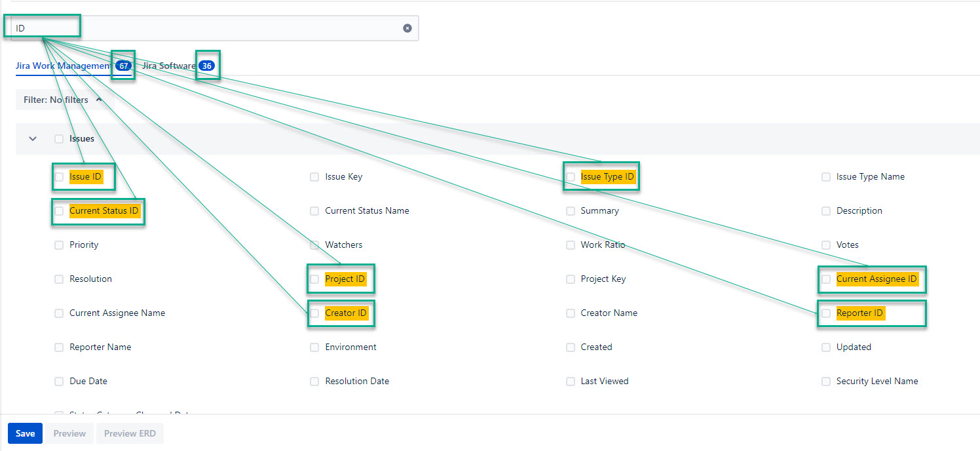980x451 pixels.
Task: Select the Creator ID checkbox
Action: click(314, 313)
